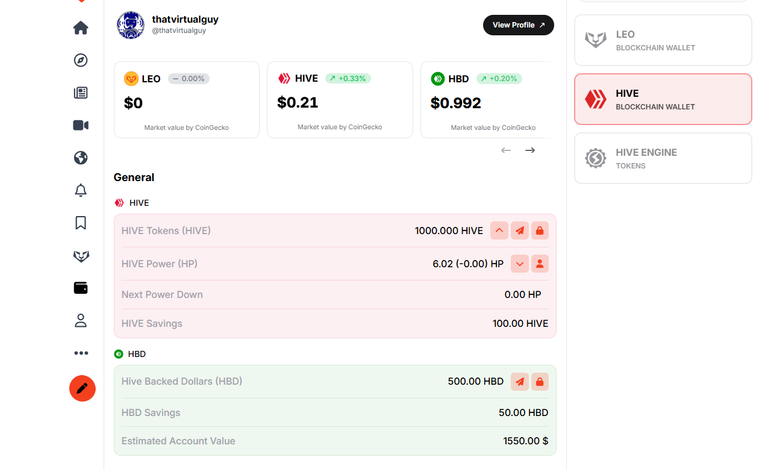Click the lock icon in HIVE Tokens row

click(x=540, y=231)
